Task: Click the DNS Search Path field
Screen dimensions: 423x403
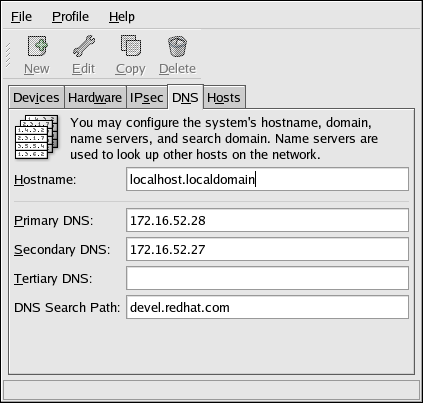Action: [x=267, y=307]
